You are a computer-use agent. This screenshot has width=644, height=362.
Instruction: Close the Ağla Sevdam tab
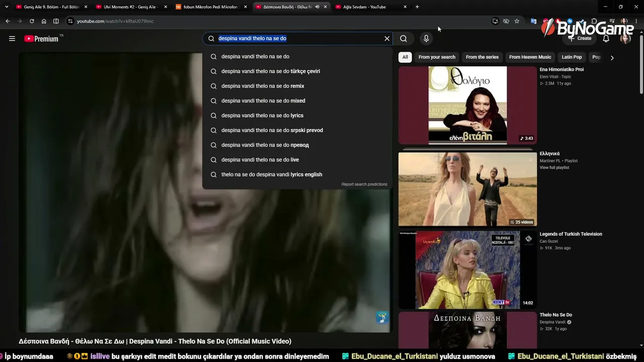click(x=406, y=7)
